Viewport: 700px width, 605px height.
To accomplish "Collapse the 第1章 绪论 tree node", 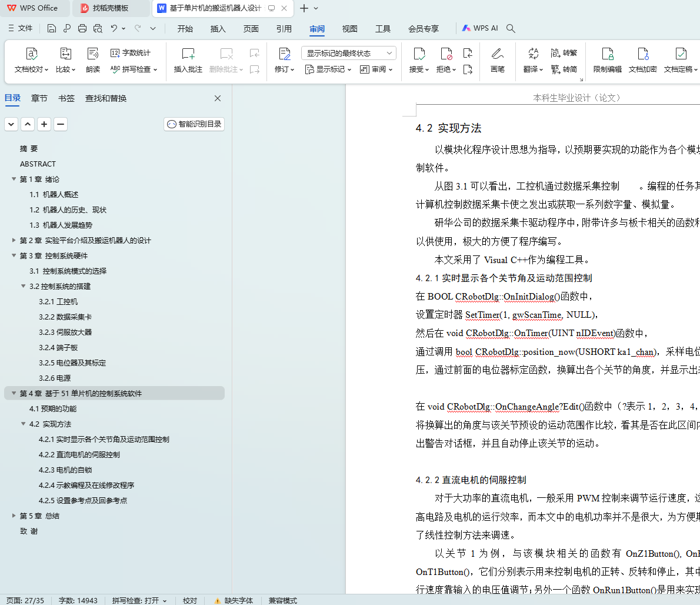I will [14, 179].
